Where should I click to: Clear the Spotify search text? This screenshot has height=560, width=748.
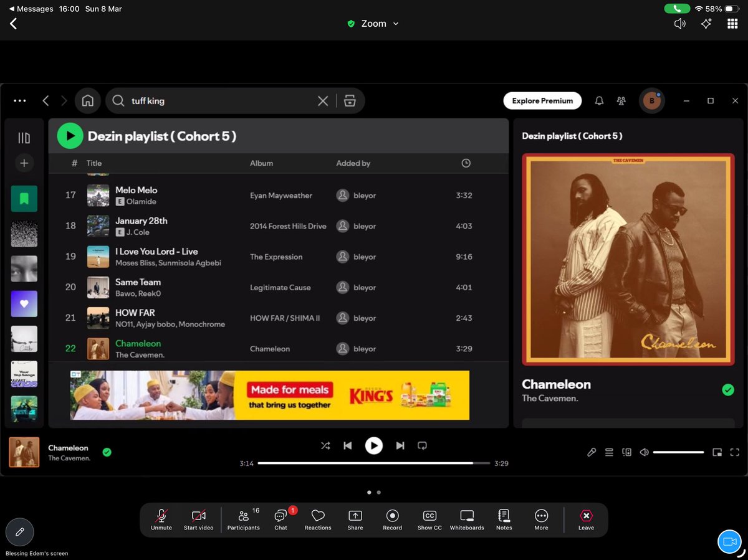point(323,100)
